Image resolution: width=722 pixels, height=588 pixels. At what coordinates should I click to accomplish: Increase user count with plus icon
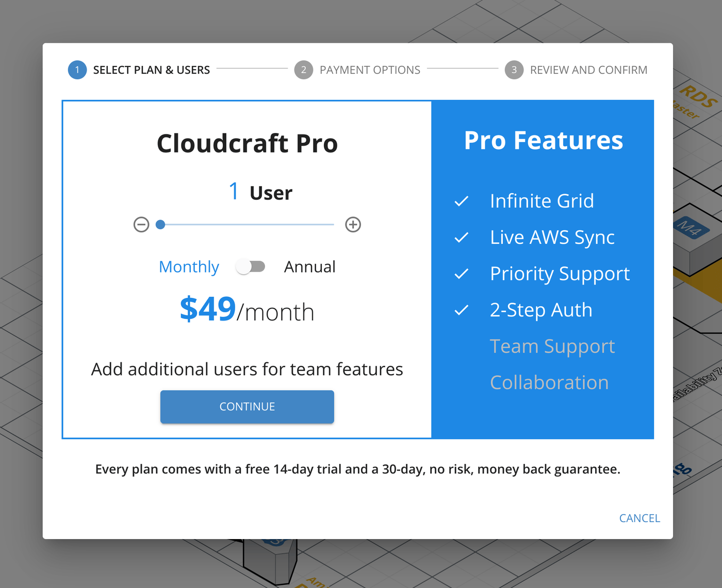pos(353,225)
